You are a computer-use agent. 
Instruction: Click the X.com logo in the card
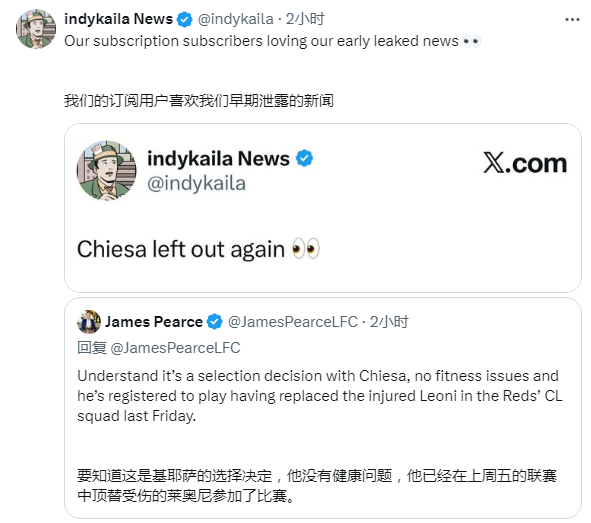pyautogui.click(x=525, y=163)
